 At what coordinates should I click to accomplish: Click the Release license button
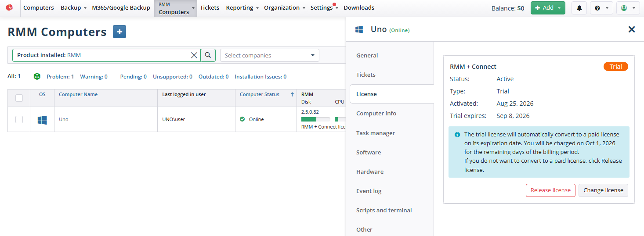click(550, 190)
